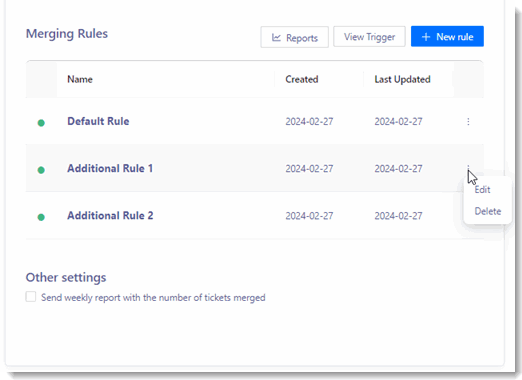Click Default Rule's created date 2024-02-27
Viewport: 522px width, 380px height.
tap(309, 121)
